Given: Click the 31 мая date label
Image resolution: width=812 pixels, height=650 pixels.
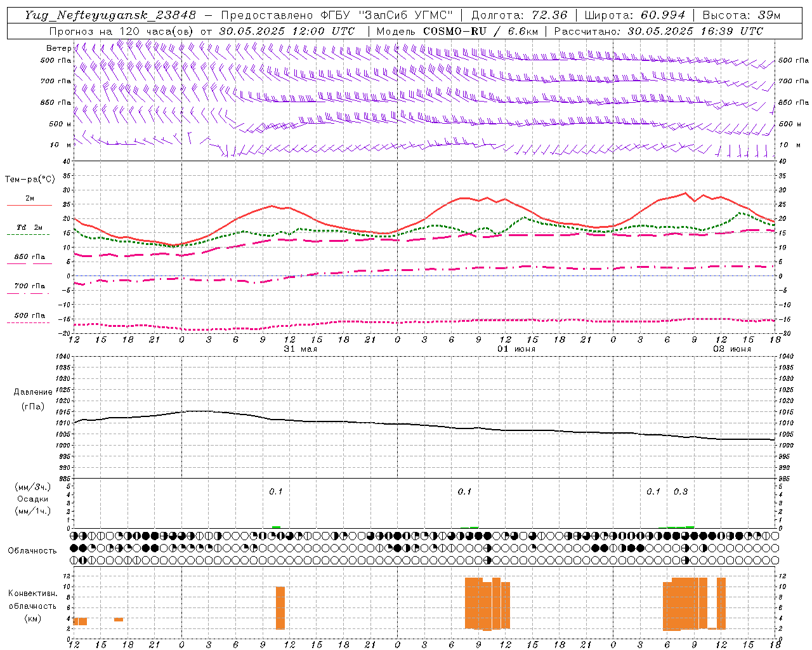Looking at the screenshot, I should point(301,348).
